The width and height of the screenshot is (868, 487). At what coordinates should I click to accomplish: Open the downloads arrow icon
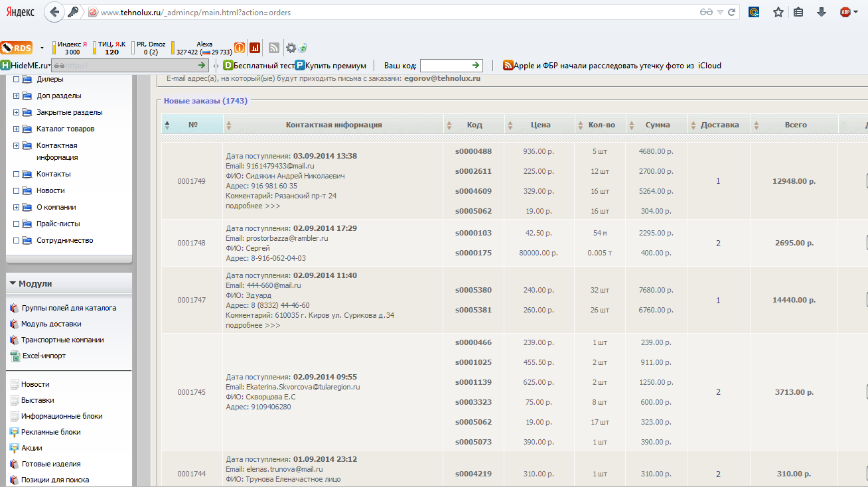[x=821, y=12]
